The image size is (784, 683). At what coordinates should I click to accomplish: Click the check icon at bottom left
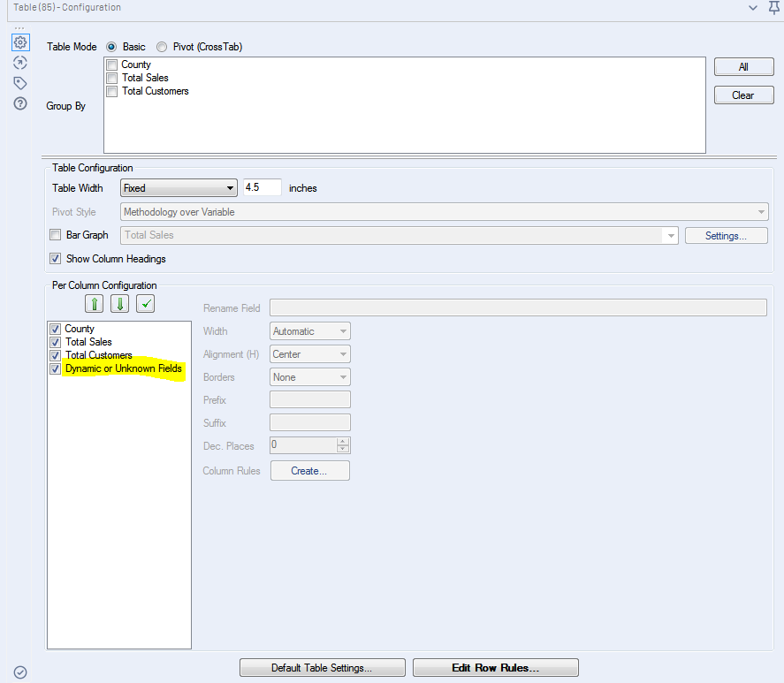19,672
